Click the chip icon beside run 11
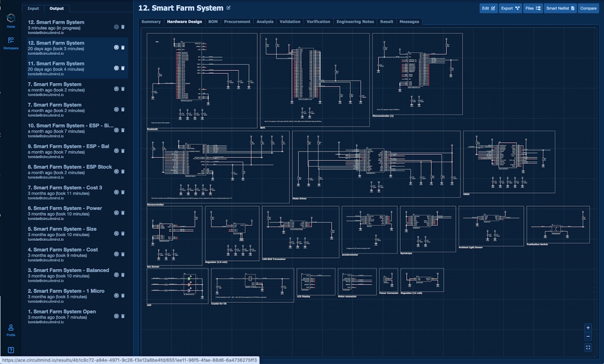 (115, 68)
